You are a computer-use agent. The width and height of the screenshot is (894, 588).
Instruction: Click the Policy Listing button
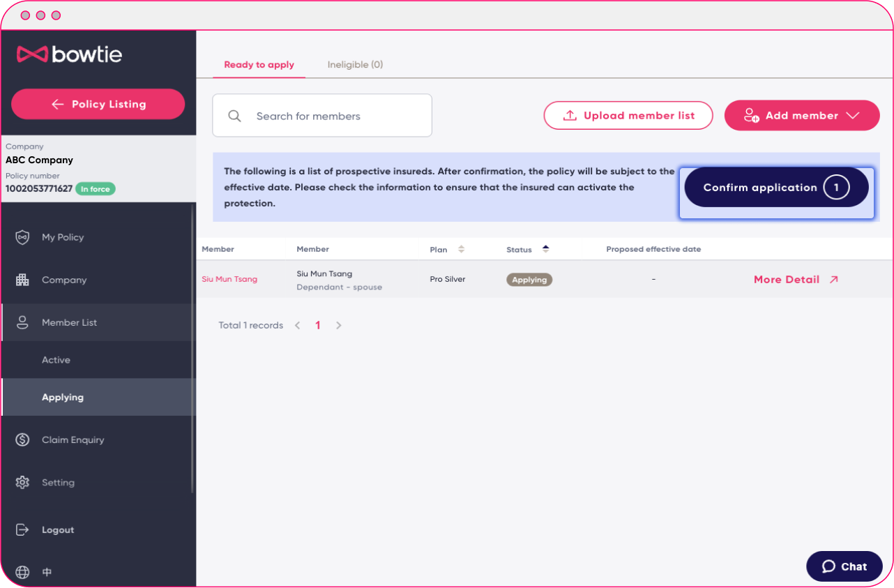click(x=98, y=104)
